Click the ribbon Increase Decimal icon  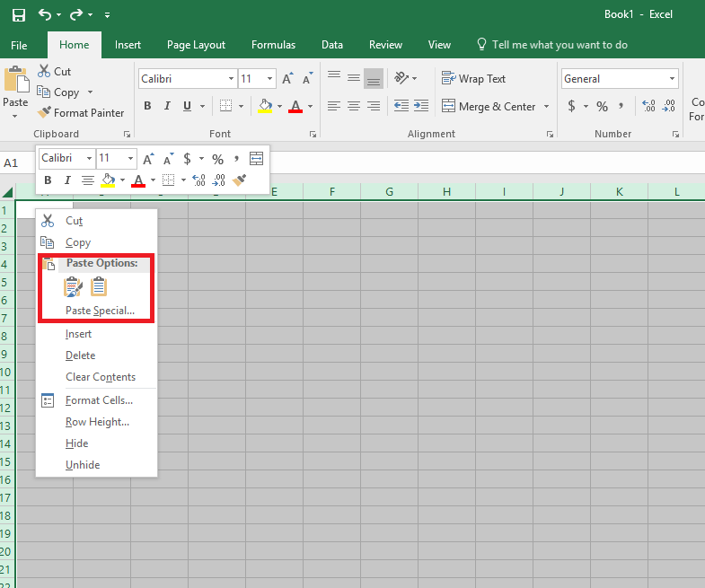coord(648,106)
